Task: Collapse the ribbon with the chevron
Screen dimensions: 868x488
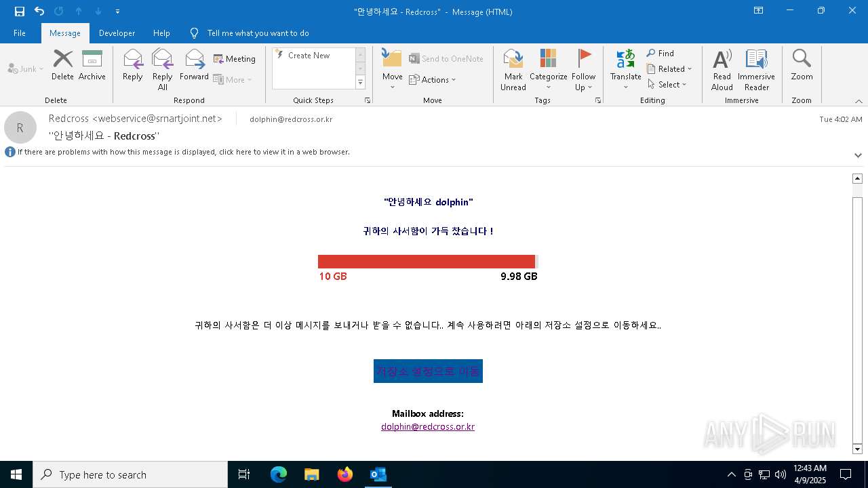Action: [859, 101]
